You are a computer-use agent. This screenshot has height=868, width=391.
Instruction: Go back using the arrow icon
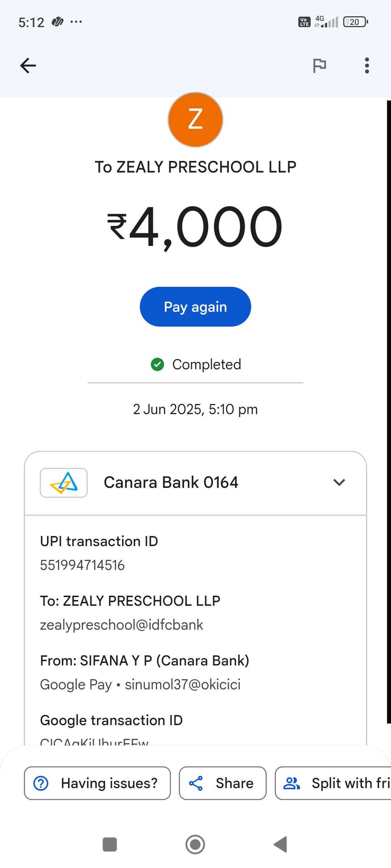tap(28, 65)
